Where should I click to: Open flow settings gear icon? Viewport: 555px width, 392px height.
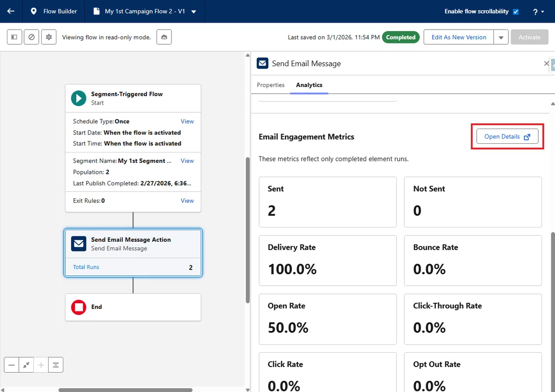(49, 37)
